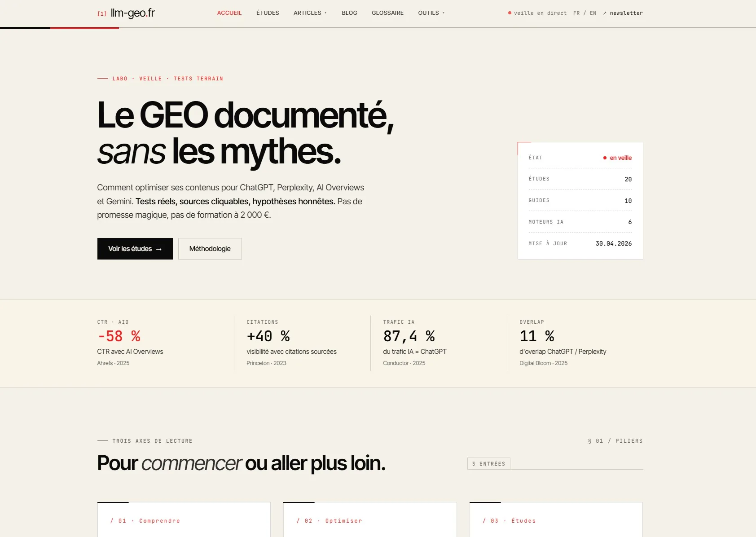Select the '3 ENTRÉES' tab label

(x=489, y=464)
